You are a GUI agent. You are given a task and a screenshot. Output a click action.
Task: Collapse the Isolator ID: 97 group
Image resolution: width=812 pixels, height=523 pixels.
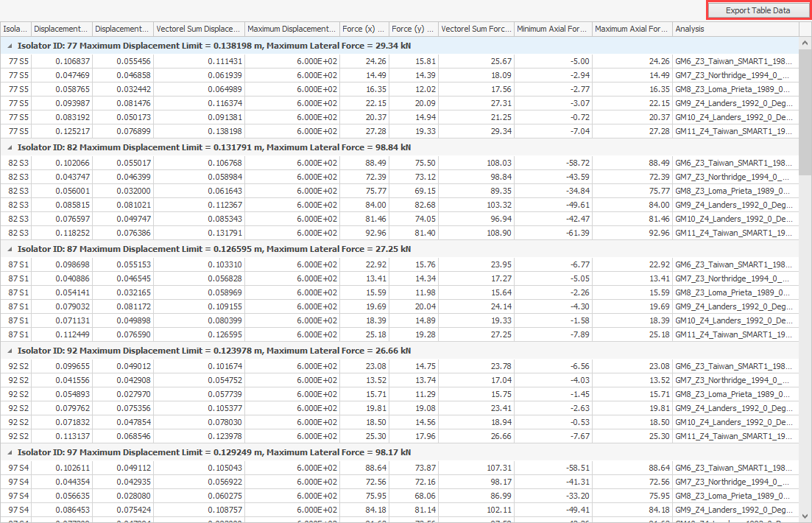pyautogui.click(x=10, y=452)
